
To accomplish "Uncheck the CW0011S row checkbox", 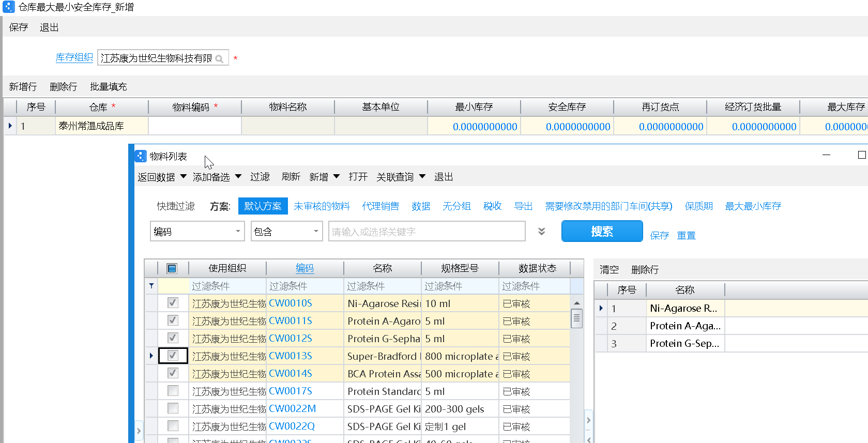I will 173,320.
